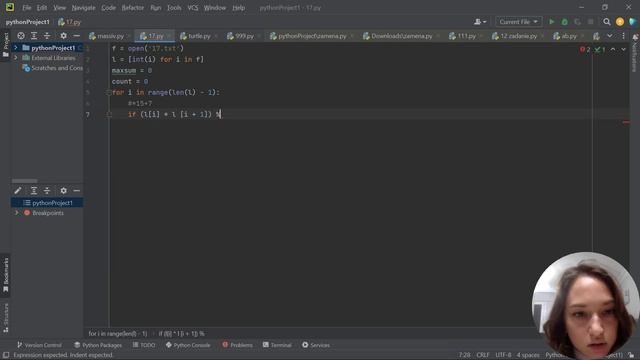
Task: Open the Refactor menu
Action: click(133, 8)
